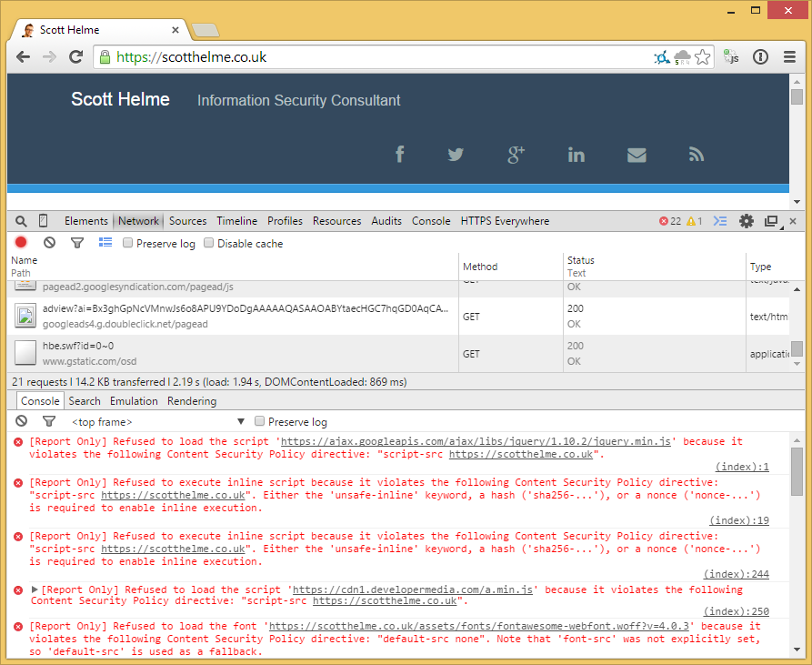Enable Preserve log in Network panel
The width and height of the screenshot is (812, 665).
coord(128,243)
